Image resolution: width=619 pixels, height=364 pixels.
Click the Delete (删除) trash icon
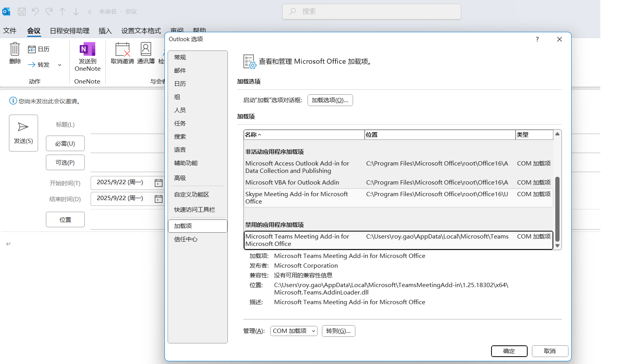(x=15, y=49)
